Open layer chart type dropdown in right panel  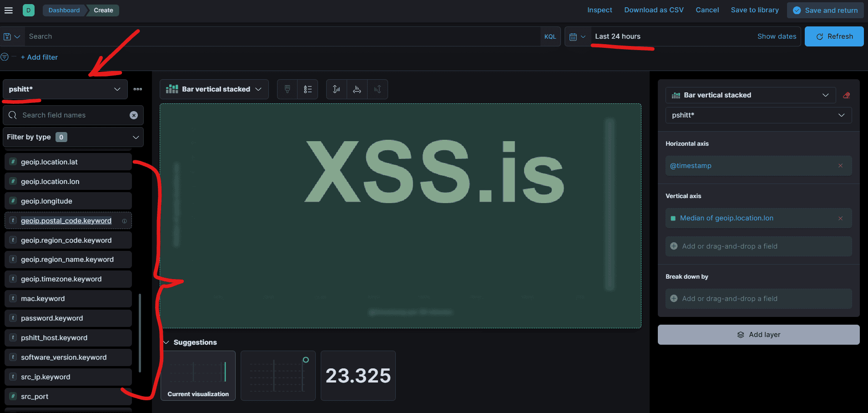[x=751, y=95]
